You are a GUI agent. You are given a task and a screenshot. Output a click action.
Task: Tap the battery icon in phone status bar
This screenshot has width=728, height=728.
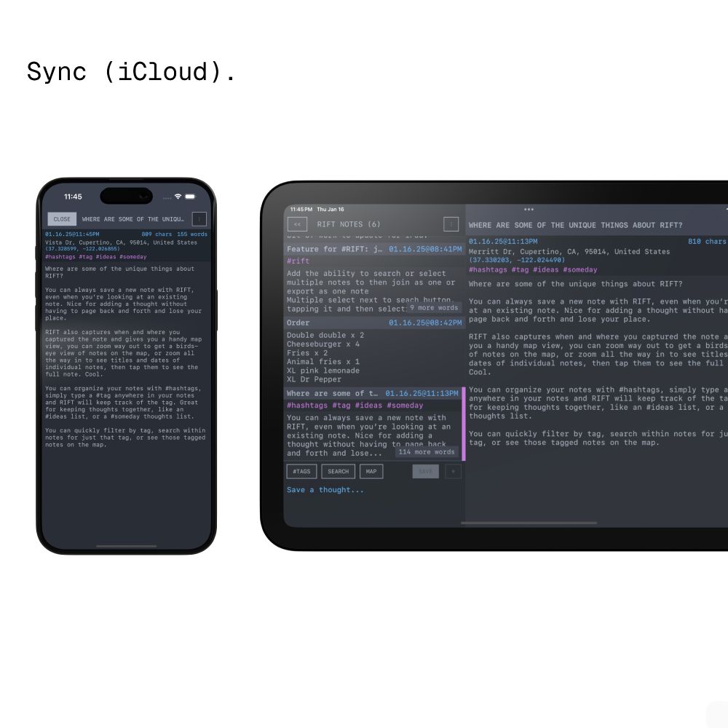190,197
